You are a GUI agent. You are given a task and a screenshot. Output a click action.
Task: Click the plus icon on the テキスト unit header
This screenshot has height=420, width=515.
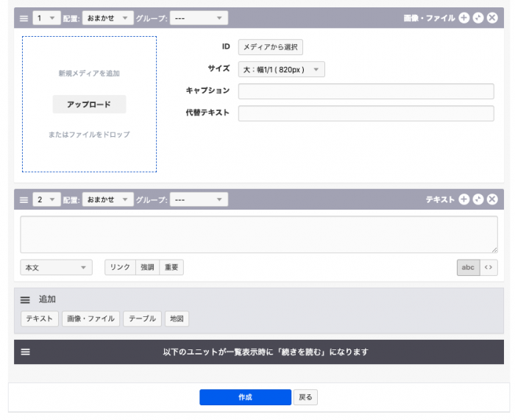point(464,199)
